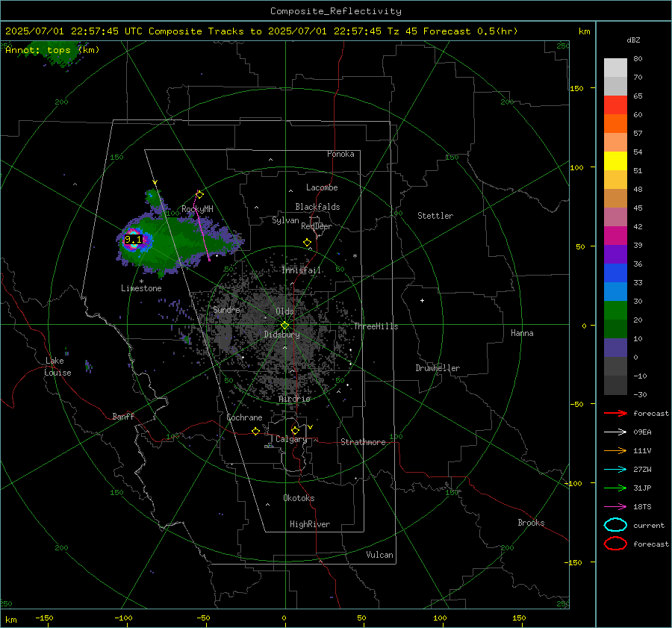This screenshot has height=628, width=672.
Task: Click the Vulcan city label
Action: point(379,555)
